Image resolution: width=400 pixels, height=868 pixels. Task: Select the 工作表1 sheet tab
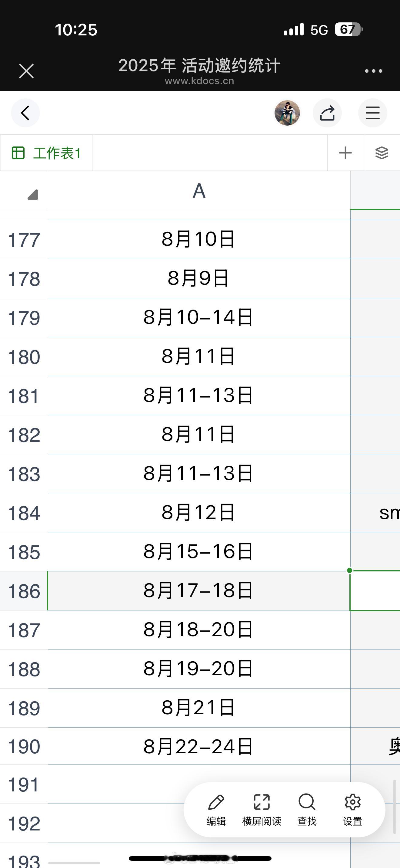pos(47,153)
